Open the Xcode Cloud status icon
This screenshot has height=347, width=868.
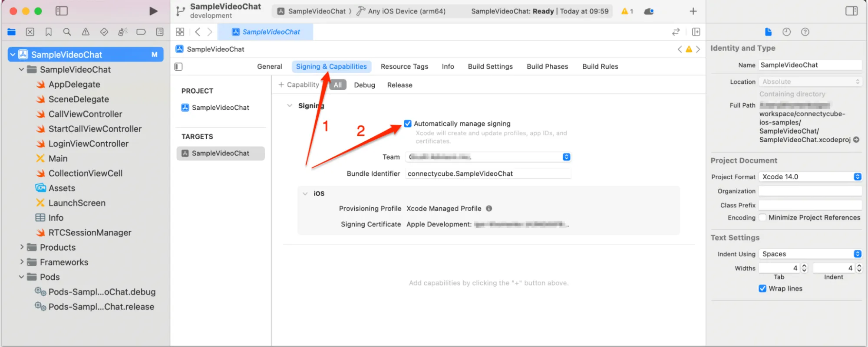point(649,11)
